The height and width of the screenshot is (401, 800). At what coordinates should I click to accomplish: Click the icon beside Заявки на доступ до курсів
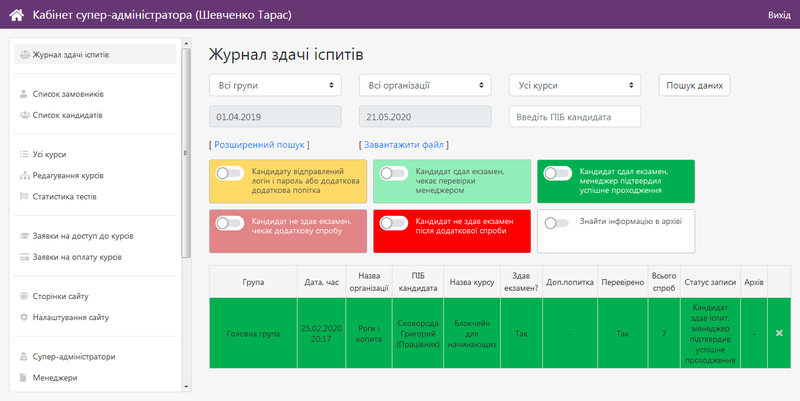pyautogui.click(x=24, y=236)
